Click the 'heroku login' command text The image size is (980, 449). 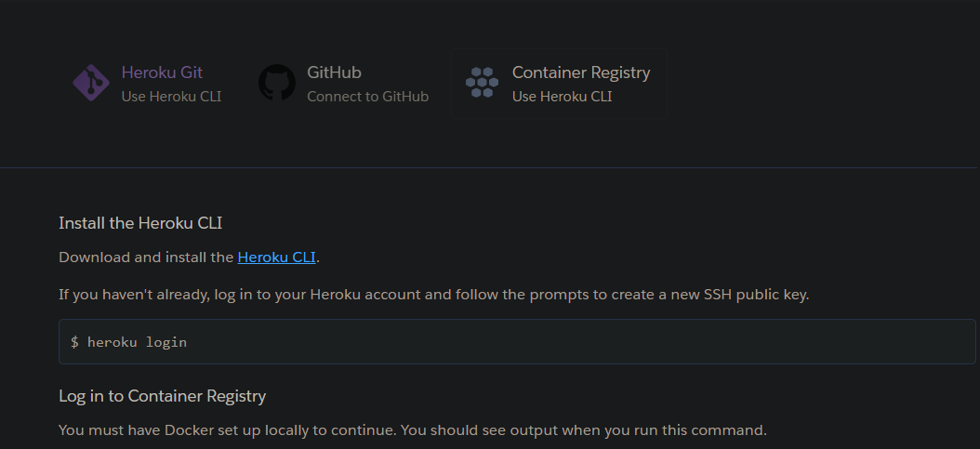(137, 342)
